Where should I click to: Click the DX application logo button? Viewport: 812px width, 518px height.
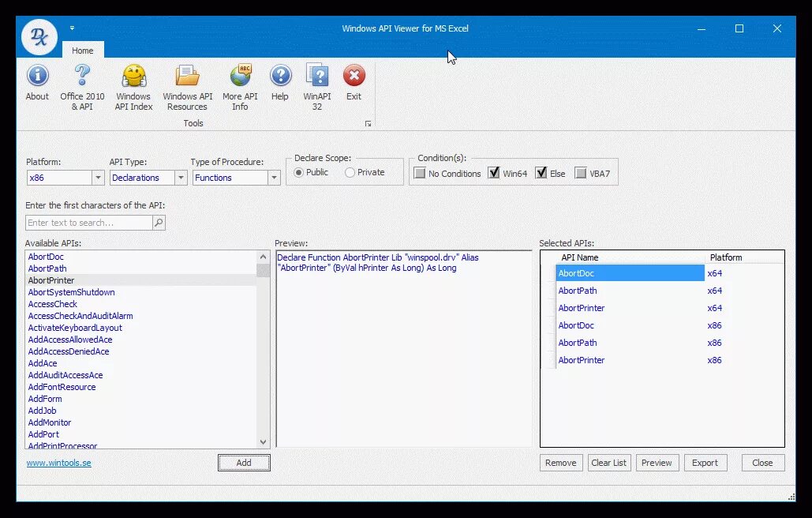pos(39,37)
